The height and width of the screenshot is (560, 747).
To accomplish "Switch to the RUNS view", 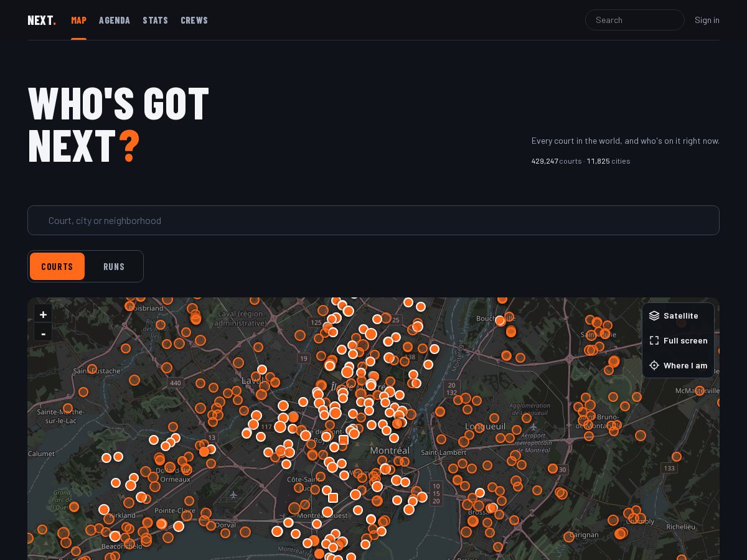I will coord(114,266).
